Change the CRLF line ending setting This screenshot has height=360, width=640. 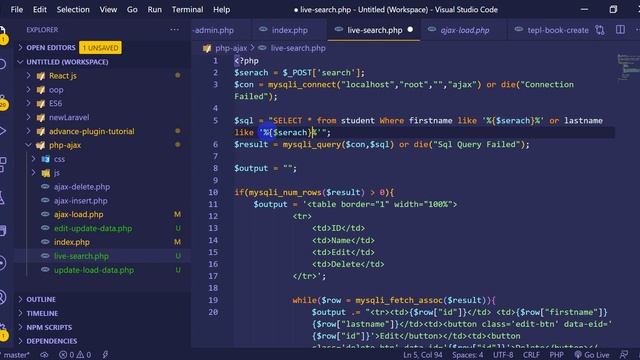531,355
